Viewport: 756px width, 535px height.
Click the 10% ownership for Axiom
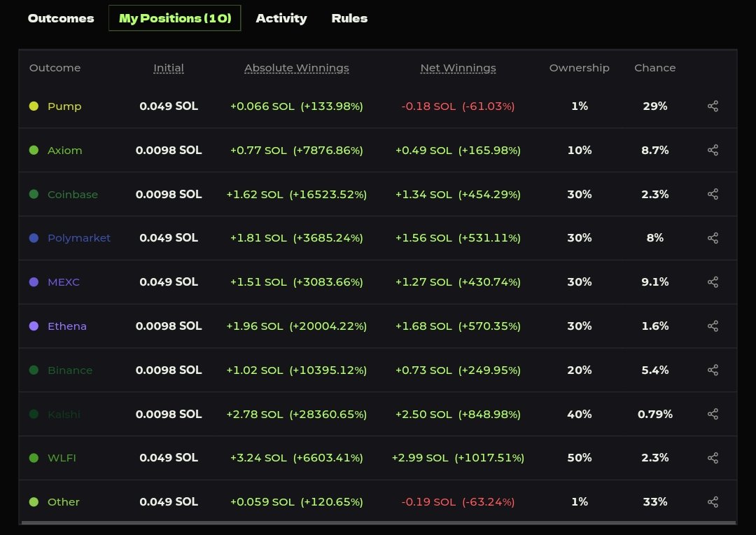coord(579,150)
